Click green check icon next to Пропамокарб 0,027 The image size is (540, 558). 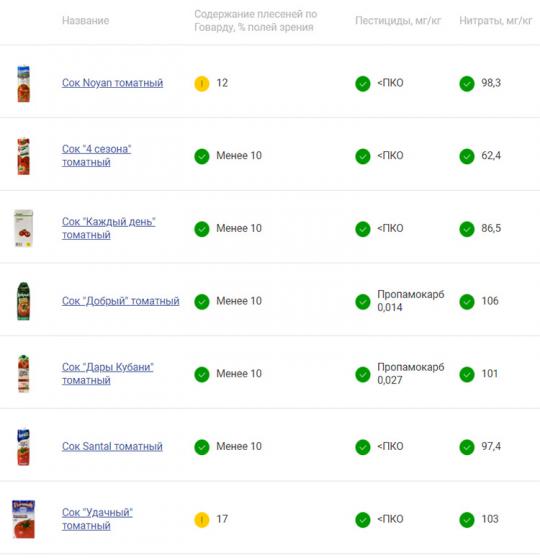(x=363, y=374)
